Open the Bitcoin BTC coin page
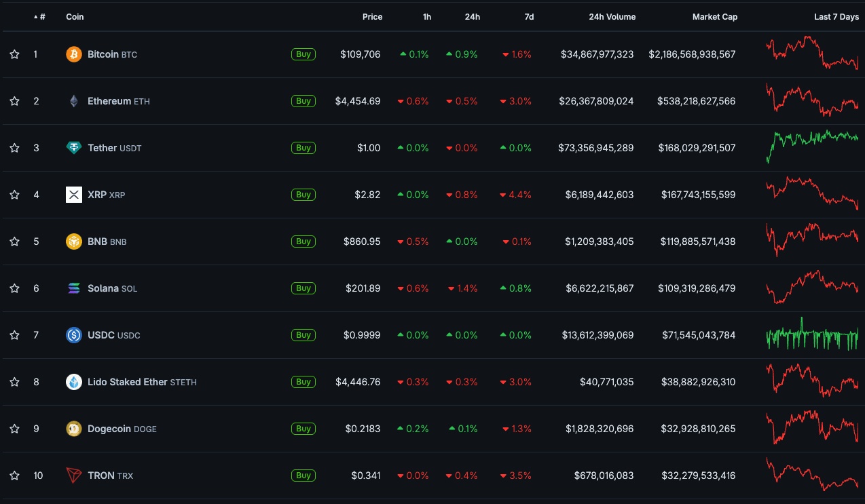The width and height of the screenshot is (865, 504). click(x=112, y=54)
